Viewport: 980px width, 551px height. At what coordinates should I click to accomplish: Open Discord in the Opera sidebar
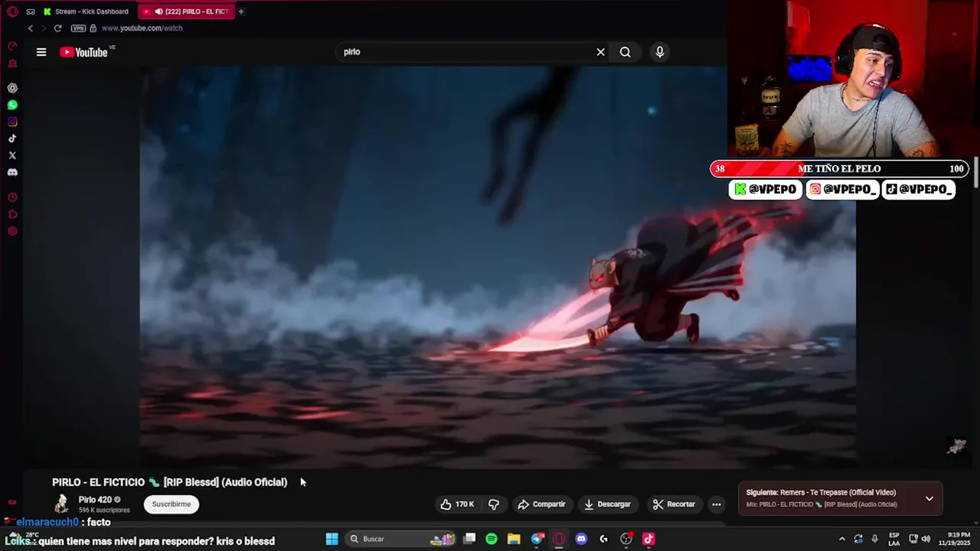coord(12,172)
